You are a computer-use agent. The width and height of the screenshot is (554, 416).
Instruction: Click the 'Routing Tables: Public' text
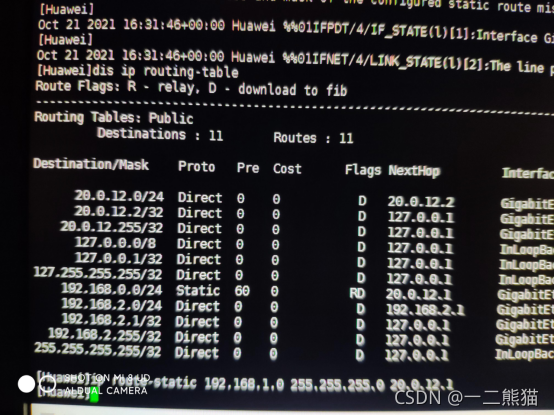tap(114, 118)
